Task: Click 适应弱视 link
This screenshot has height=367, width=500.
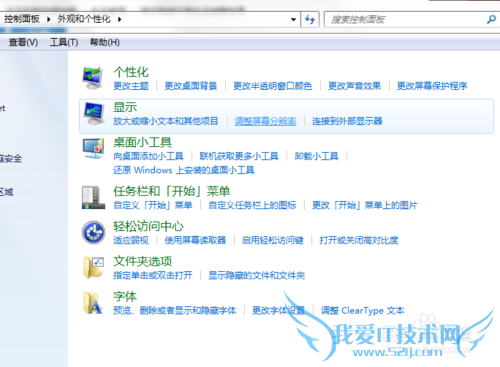Action: (131, 240)
